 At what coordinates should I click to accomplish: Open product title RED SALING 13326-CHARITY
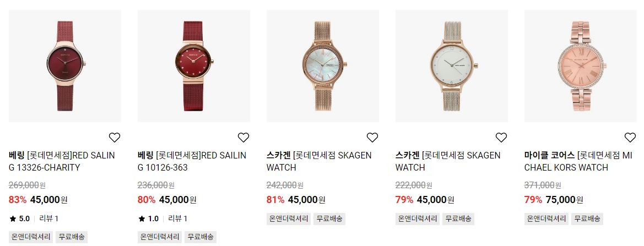click(x=62, y=162)
